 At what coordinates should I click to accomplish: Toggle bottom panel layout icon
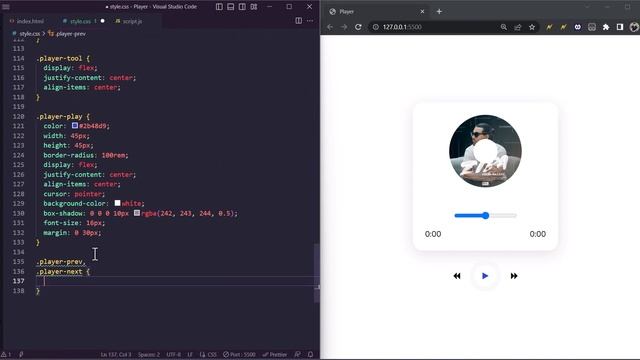click(231, 7)
